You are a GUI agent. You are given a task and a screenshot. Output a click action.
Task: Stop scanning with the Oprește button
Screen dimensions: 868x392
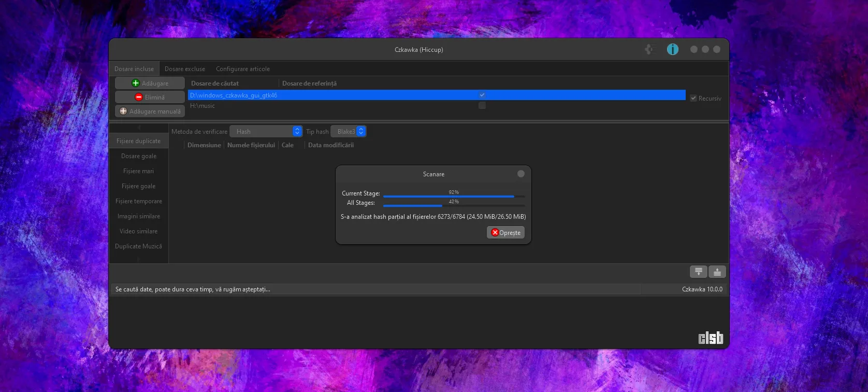pos(505,232)
